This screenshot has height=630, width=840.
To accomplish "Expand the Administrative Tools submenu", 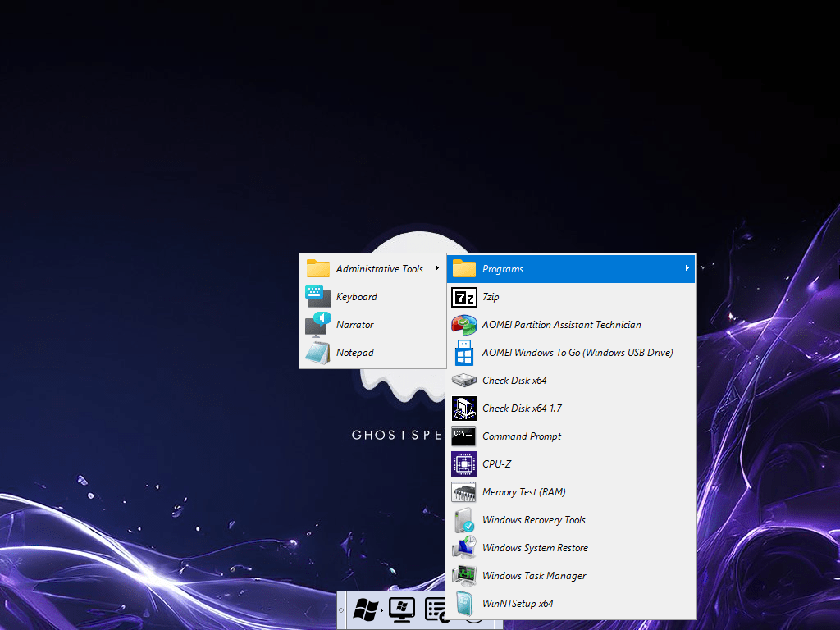I will [380, 268].
